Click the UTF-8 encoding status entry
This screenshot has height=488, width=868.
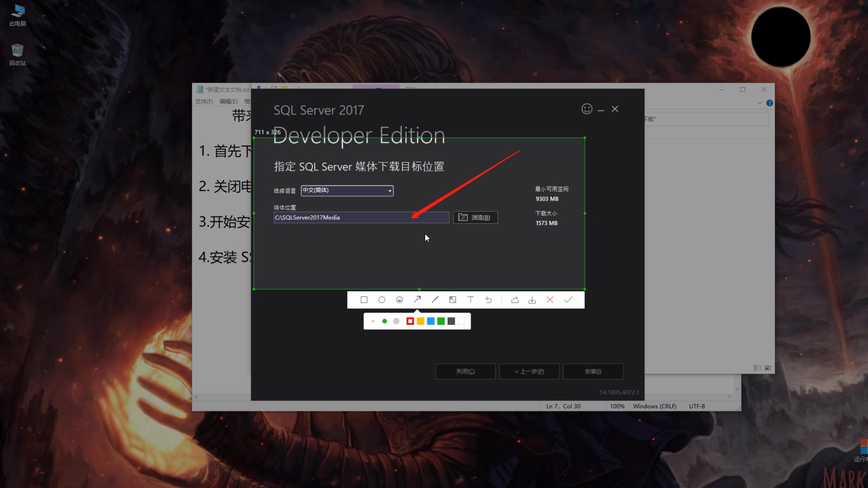click(x=697, y=406)
